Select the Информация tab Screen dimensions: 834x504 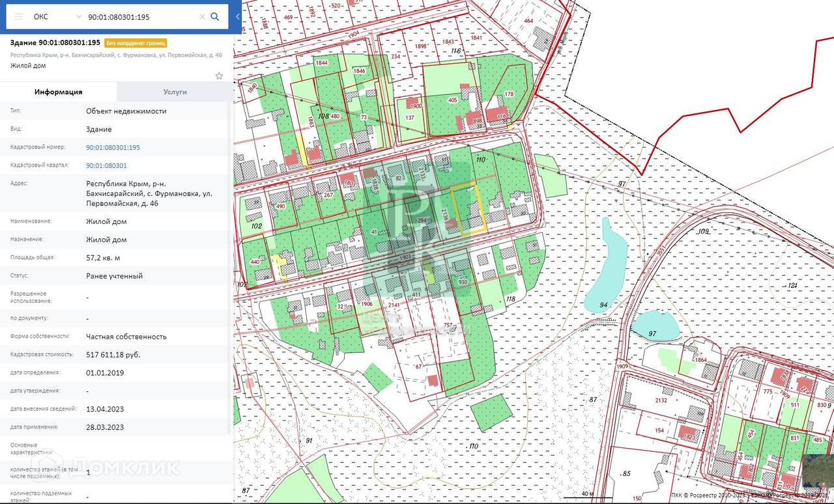tap(59, 92)
